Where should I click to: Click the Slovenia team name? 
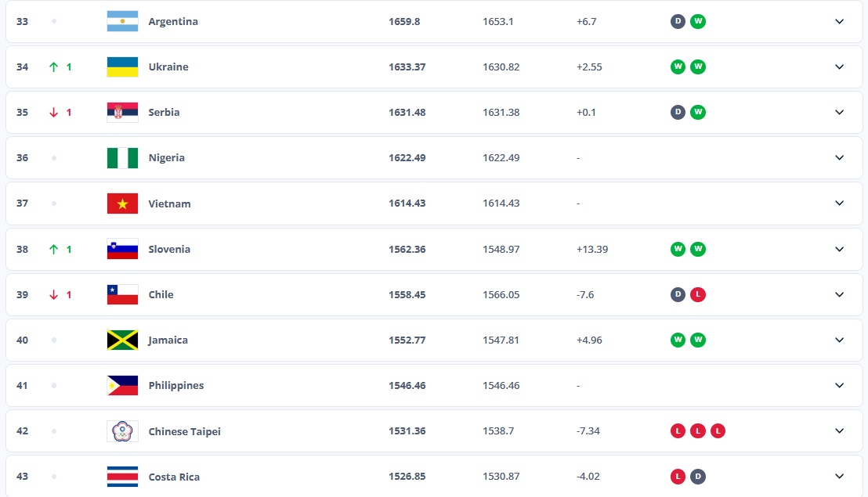(169, 249)
